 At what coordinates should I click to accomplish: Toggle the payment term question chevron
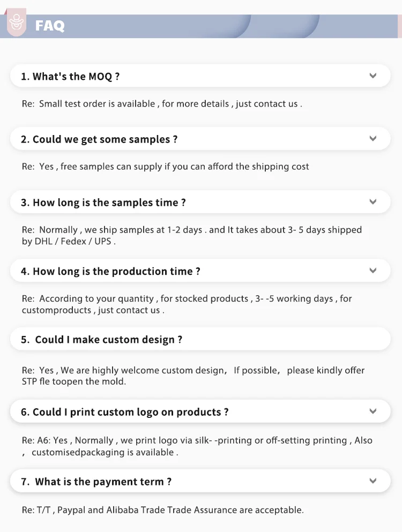click(x=373, y=481)
